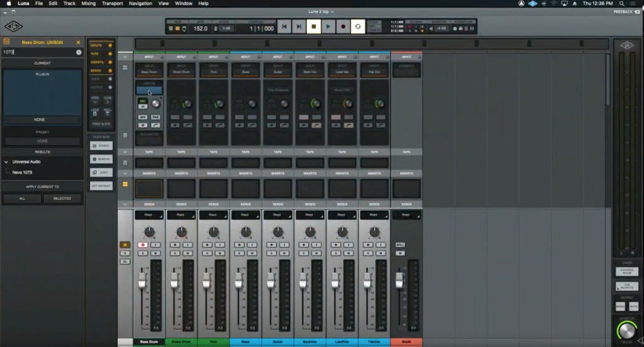This screenshot has height=347, width=644.
Task: Clear the 1073 search field
Action: 79,52
